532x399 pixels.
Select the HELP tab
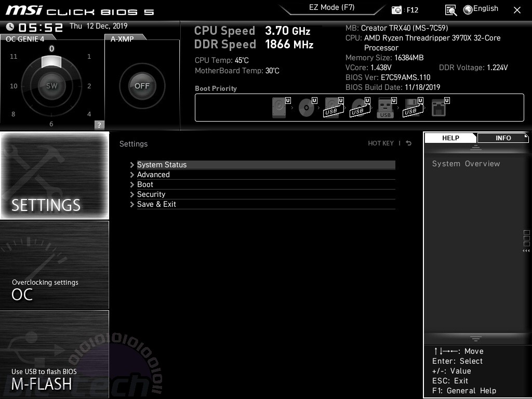point(450,138)
